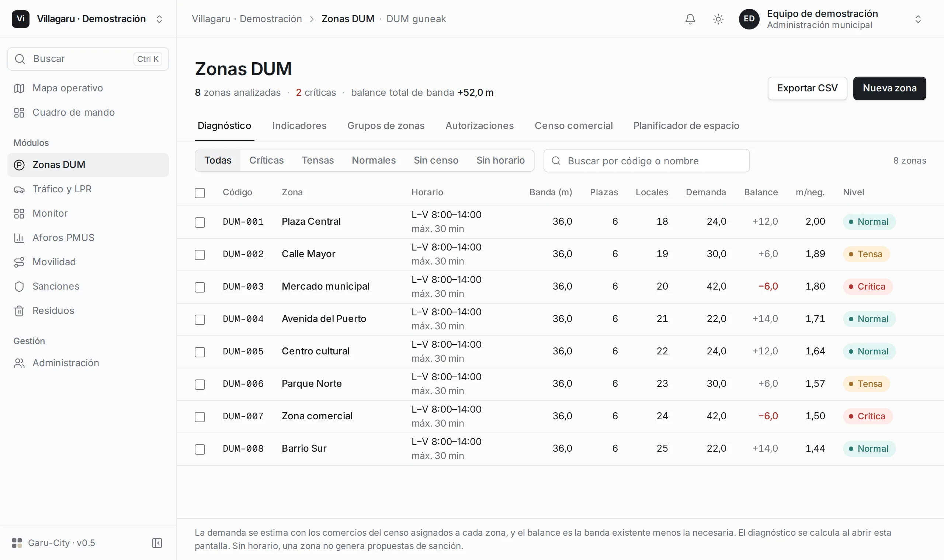Check the DUM-001 Plaza Central row

point(200,222)
